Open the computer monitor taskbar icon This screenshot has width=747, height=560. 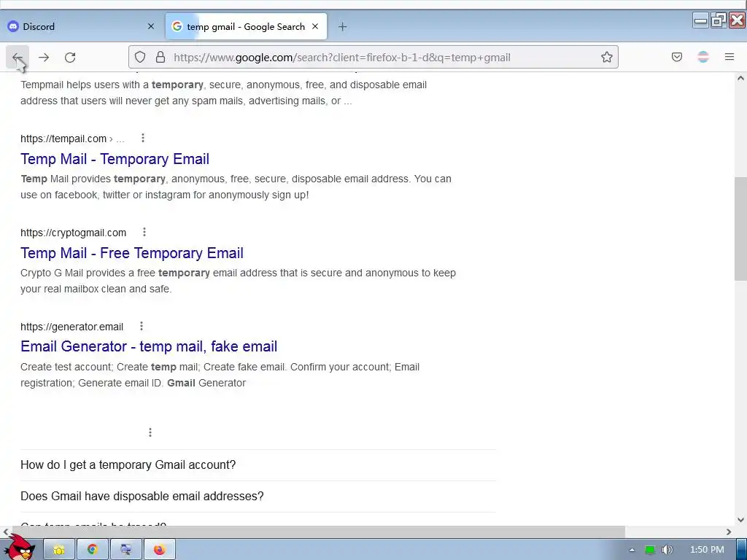pyautogui.click(x=125, y=550)
